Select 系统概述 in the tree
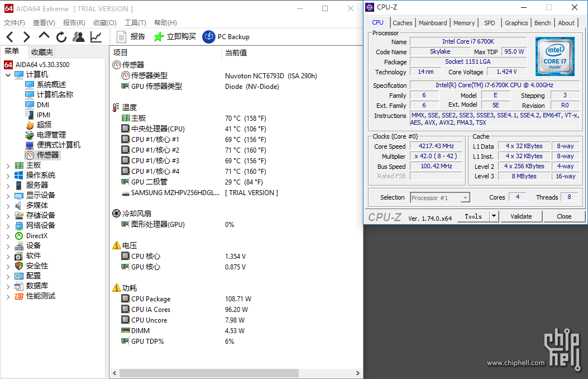The image size is (588, 379). (x=45, y=84)
